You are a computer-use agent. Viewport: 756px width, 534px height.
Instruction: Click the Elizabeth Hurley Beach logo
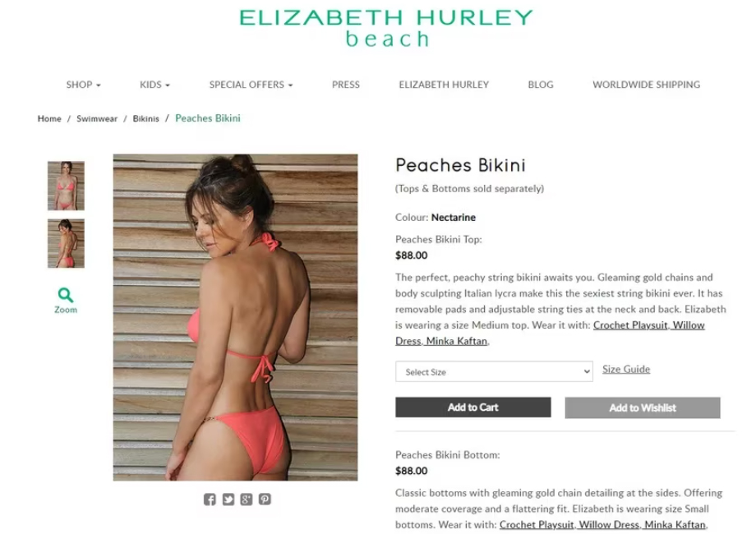(386, 28)
